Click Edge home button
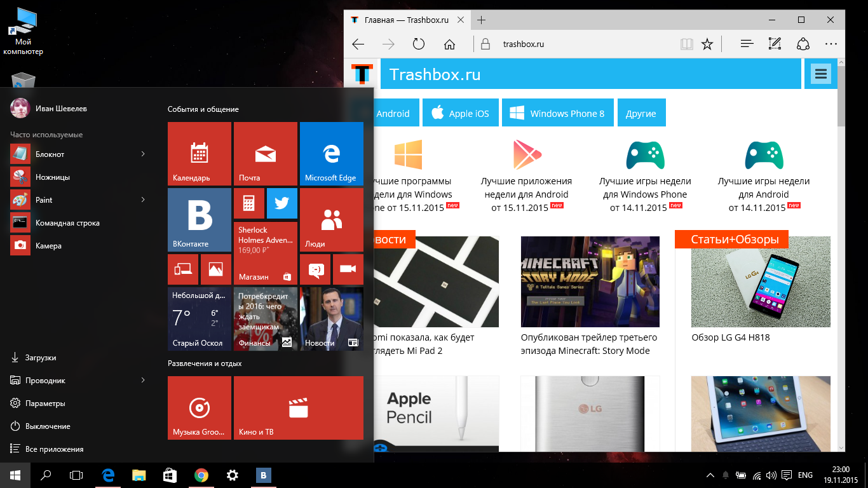Screen dimensions: 868x488 pyautogui.click(x=449, y=44)
